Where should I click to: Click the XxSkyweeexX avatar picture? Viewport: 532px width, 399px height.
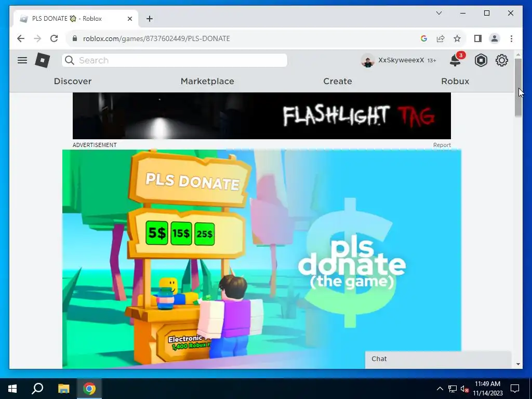(368, 60)
